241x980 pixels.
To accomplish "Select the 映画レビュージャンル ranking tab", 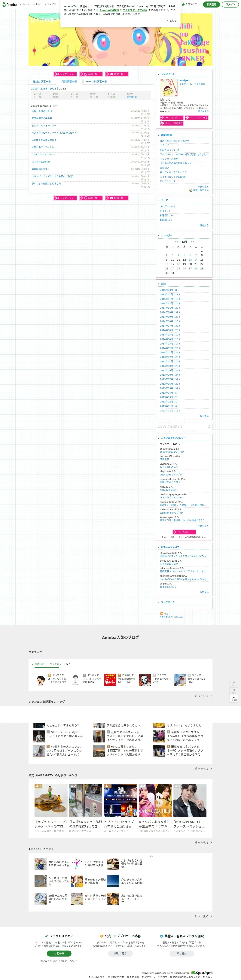I will [x=47, y=664].
